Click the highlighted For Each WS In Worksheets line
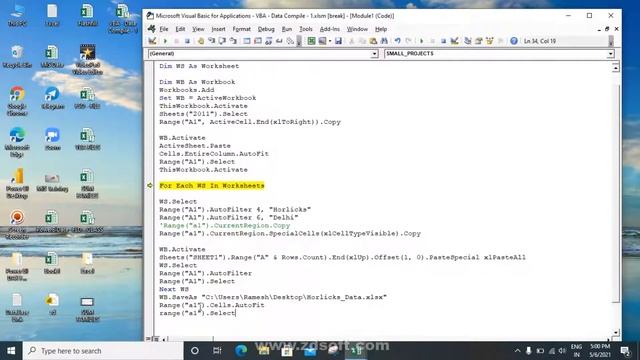Screen dimensions: 640x360 [212, 186]
